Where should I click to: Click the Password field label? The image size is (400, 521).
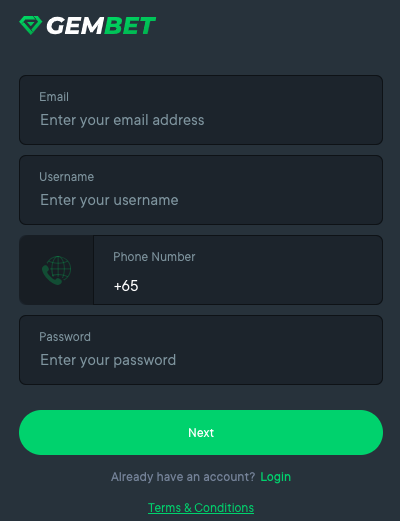(65, 337)
